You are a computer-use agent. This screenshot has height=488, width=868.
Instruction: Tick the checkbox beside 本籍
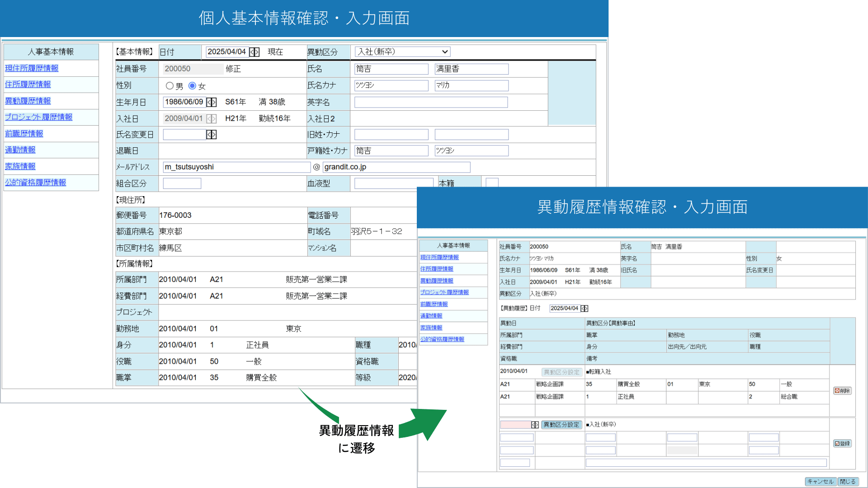(492, 183)
